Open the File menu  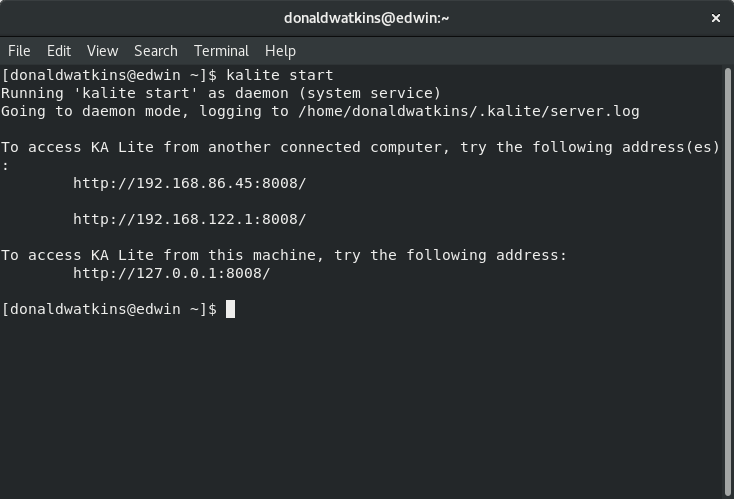pyautogui.click(x=19, y=50)
